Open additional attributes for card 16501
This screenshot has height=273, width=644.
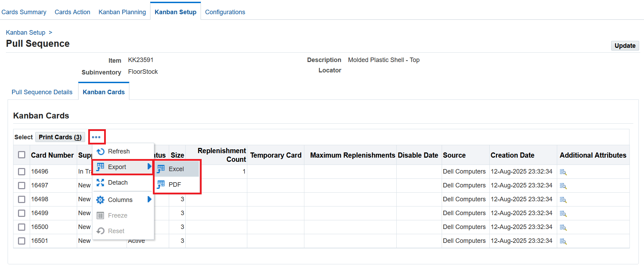click(563, 241)
